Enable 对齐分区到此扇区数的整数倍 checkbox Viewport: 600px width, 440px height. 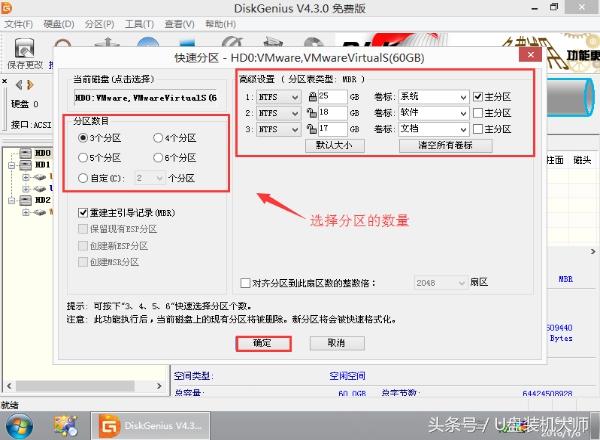coord(245,283)
